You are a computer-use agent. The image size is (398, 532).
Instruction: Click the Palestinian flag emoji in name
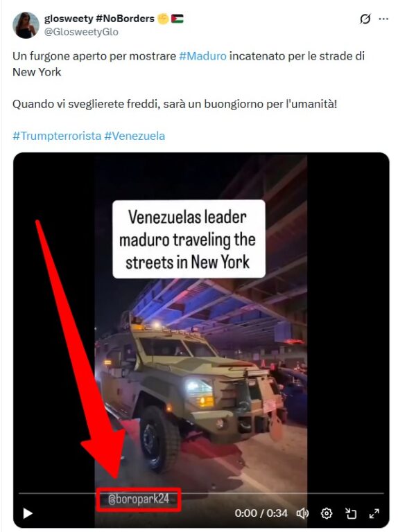[178, 19]
